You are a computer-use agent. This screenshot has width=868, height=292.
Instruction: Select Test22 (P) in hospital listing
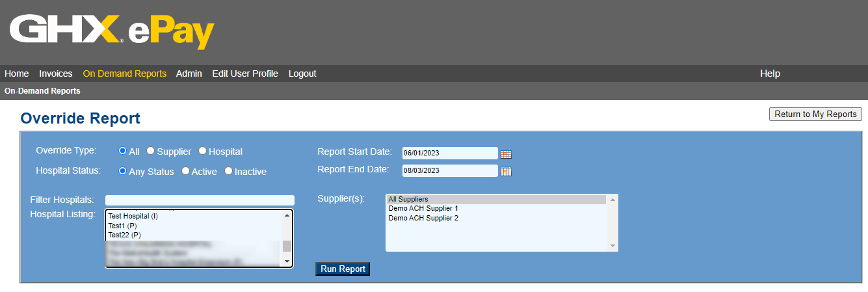pyautogui.click(x=194, y=235)
